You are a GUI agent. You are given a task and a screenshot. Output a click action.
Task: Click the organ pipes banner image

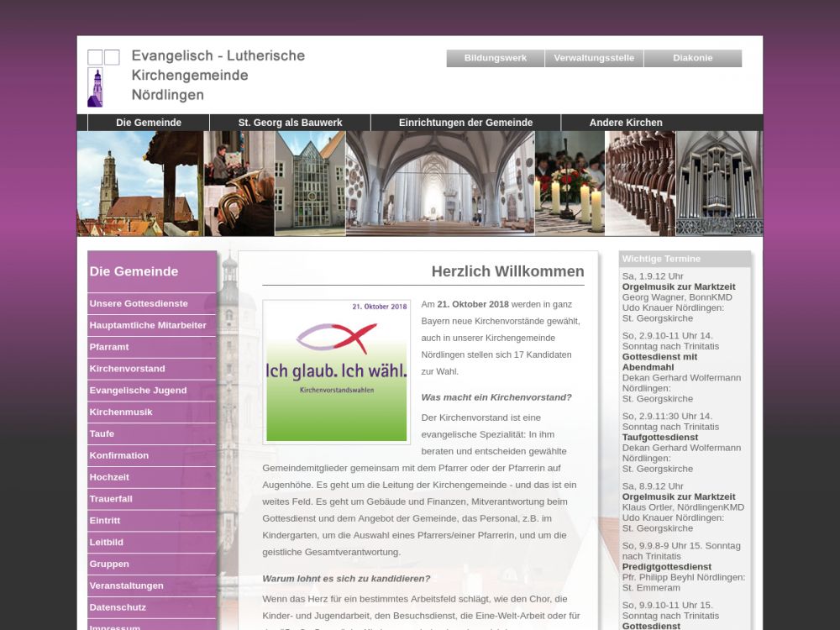(x=719, y=182)
